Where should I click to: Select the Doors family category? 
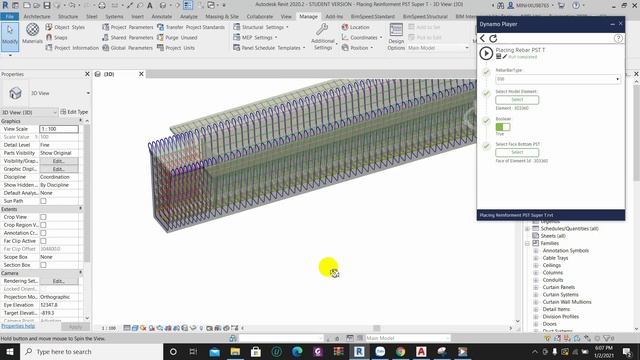click(x=549, y=324)
